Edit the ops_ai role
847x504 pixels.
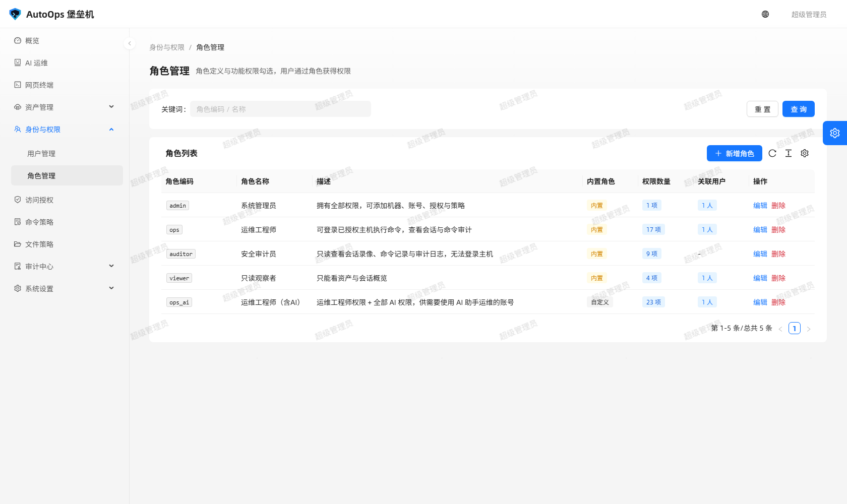[760, 302]
